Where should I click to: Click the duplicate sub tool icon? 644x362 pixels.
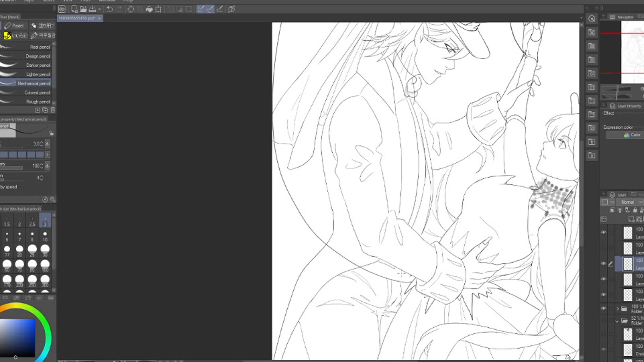click(x=45, y=110)
